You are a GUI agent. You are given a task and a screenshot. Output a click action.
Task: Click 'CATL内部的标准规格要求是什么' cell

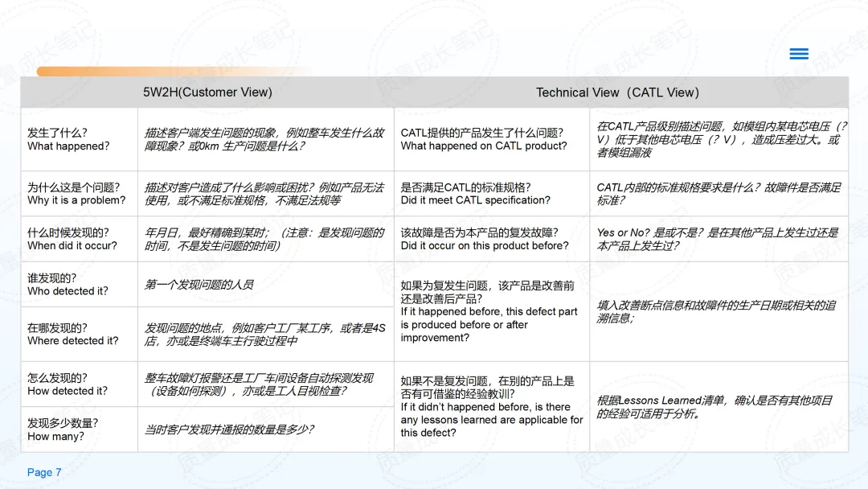coord(719,194)
